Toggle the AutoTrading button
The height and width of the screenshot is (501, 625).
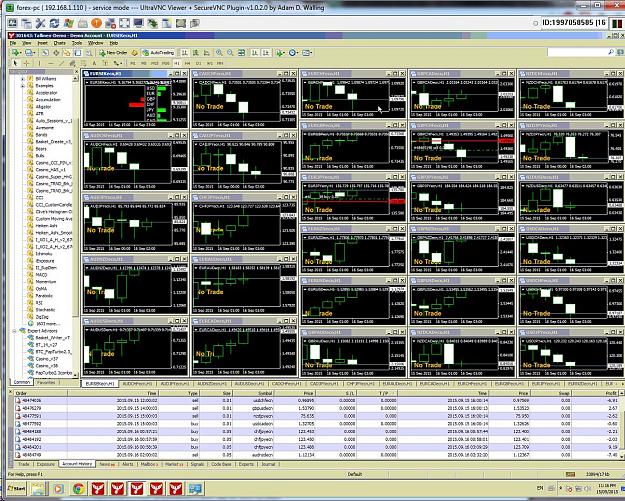pyautogui.click(x=158, y=53)
